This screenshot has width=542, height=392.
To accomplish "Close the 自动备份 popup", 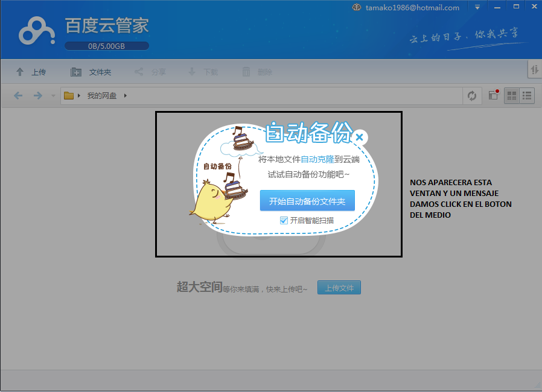I will coord(360,137).
